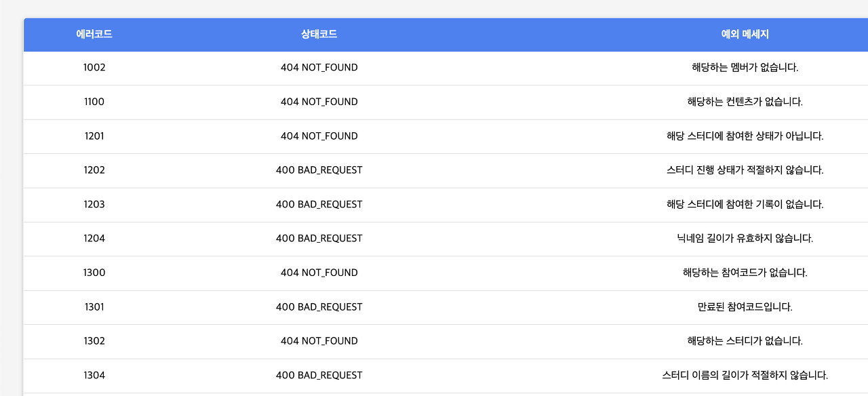
Task: Click 400 BAD_REQUEST in row 1304
Action: (x=319, y=375)
